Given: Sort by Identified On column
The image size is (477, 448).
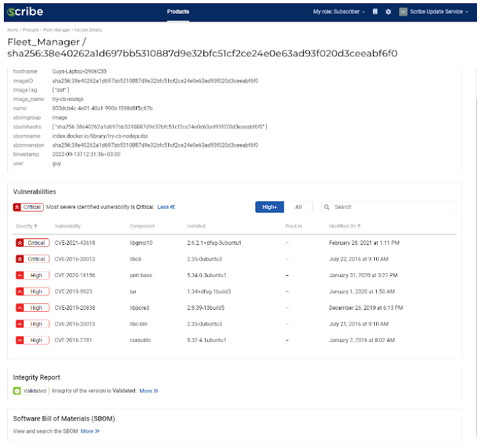Looking at the screenshot, I should click(343, 226).
